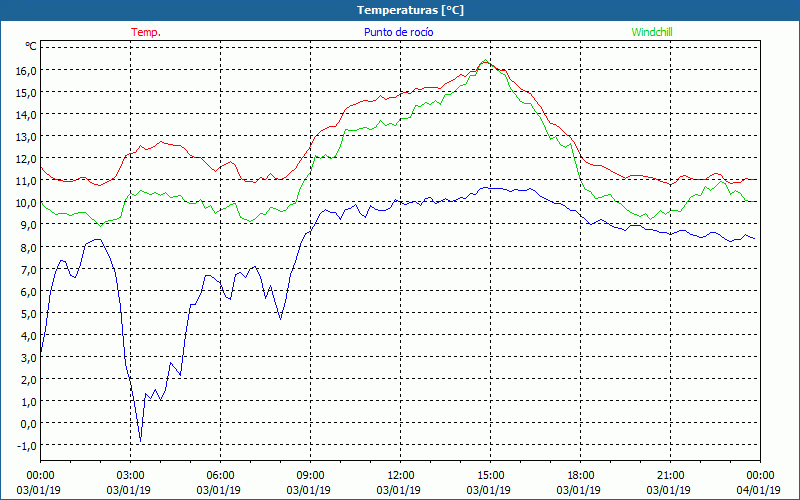Image resolution: width=800 pixels, height=500 pixels.
Task: Click the '09:00' time axis label
Action: pyautogui.click(x=310, y=476)
